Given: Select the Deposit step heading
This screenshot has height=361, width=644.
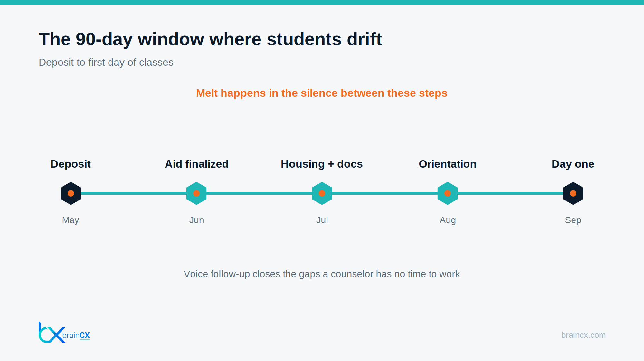Looking at the screenshot, I should click(71, 164).
